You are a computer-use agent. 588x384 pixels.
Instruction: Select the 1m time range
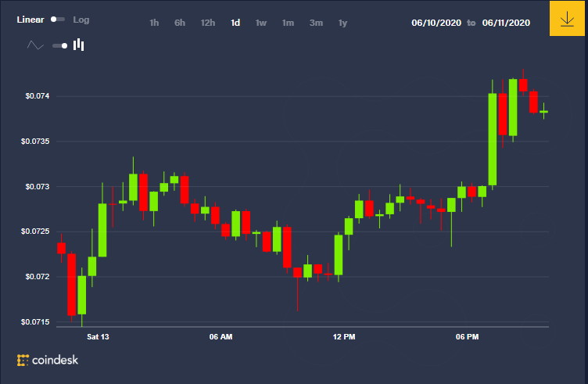288,23
